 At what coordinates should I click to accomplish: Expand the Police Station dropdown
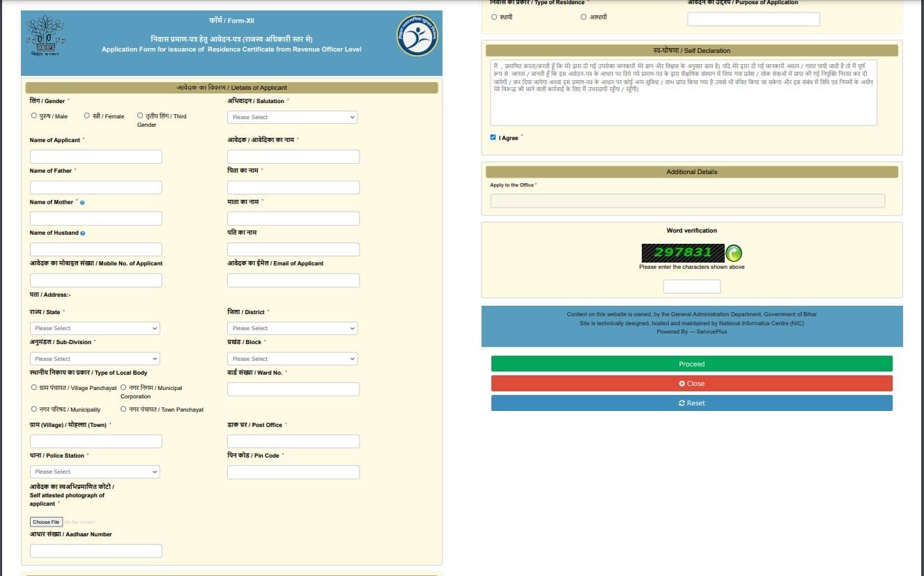click(x=95, y=472)
